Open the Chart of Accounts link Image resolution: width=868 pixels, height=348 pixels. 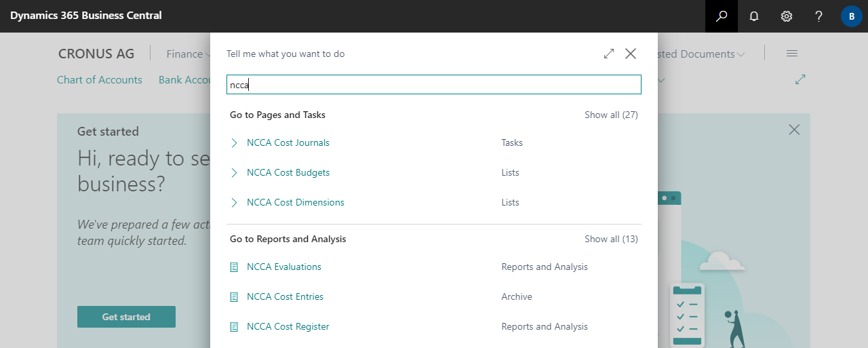pos(100,79)
